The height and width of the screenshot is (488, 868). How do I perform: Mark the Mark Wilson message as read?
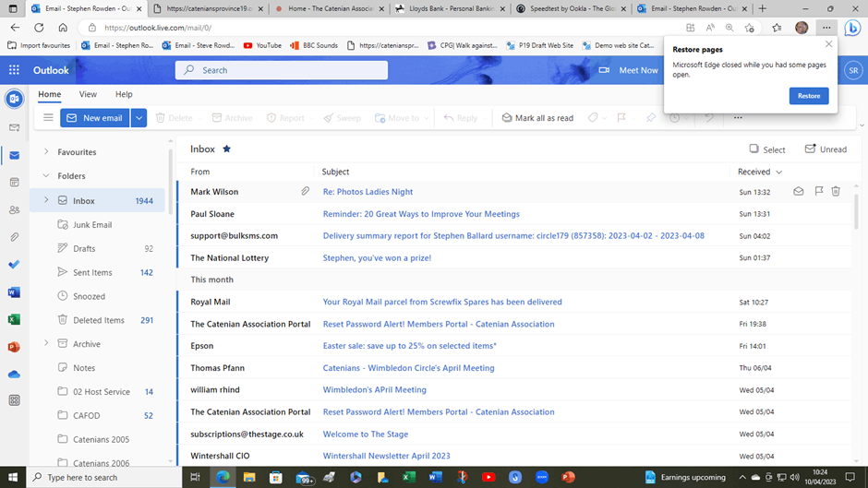(x=798, y=192)
